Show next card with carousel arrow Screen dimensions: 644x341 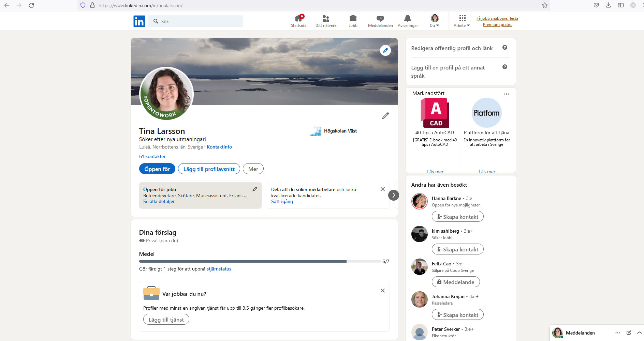point(394,195)
